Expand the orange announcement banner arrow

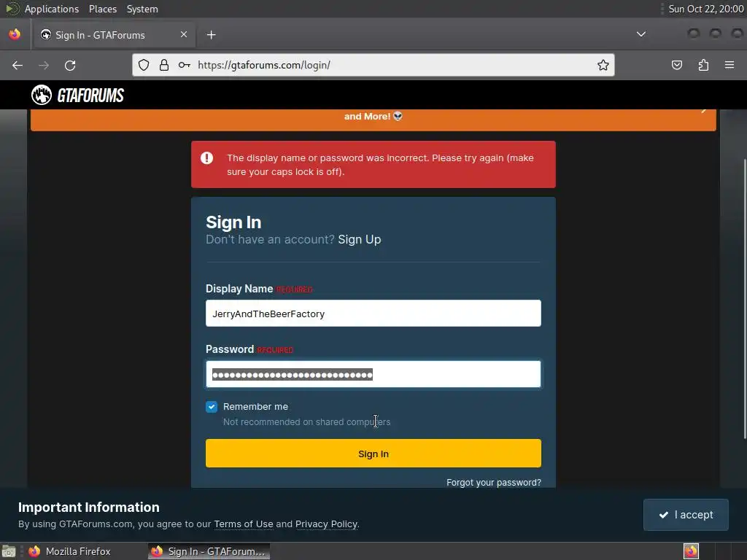pyautogui.click(x=704, y=111)
